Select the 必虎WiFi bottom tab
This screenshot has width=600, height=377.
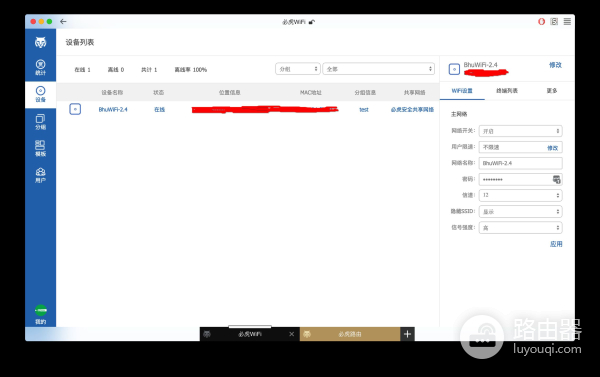[x=249, y=334]
